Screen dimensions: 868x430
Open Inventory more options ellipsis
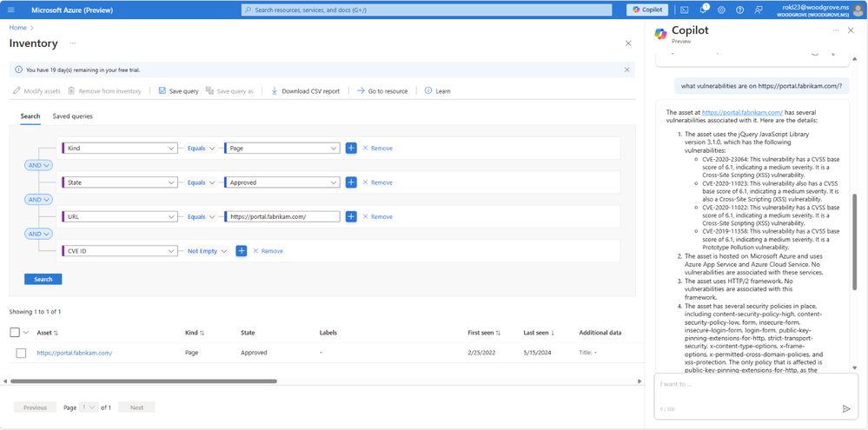click(72, 43)
